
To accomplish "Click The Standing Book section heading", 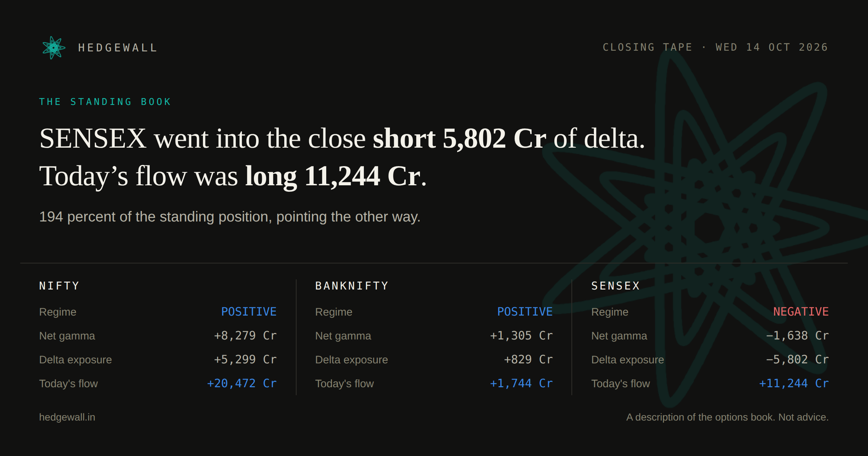I will 105,102.
